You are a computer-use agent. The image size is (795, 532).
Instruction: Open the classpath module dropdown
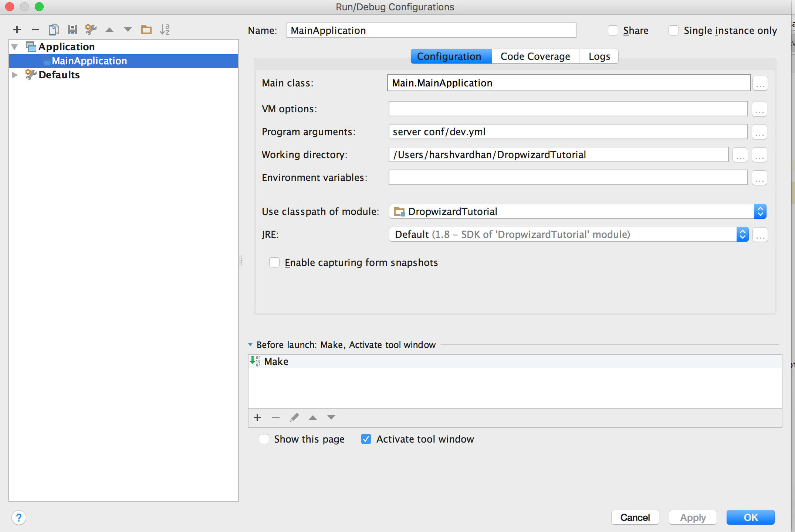tap(760, 211)
